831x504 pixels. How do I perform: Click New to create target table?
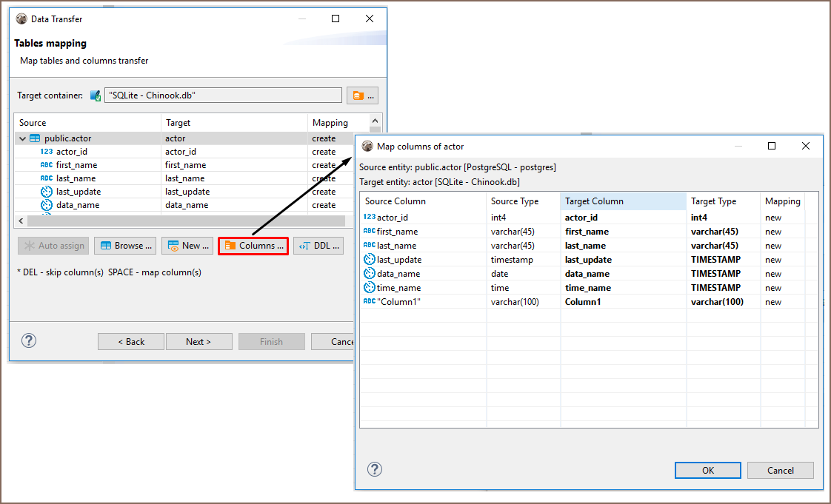pyautogui.click(x=188, y=246)
